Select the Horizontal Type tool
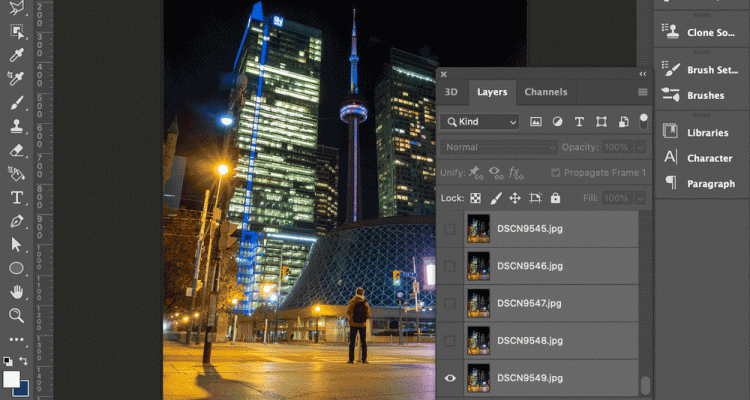 17,197
